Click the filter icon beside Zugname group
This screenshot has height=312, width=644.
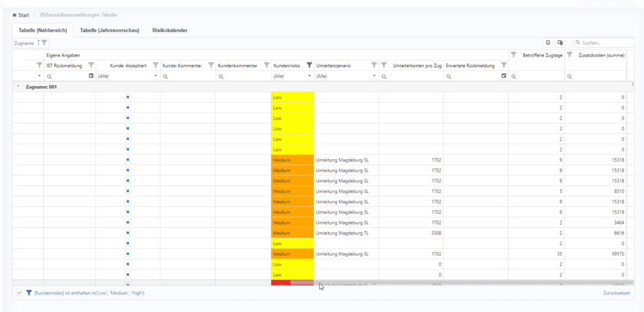point(44,43)
